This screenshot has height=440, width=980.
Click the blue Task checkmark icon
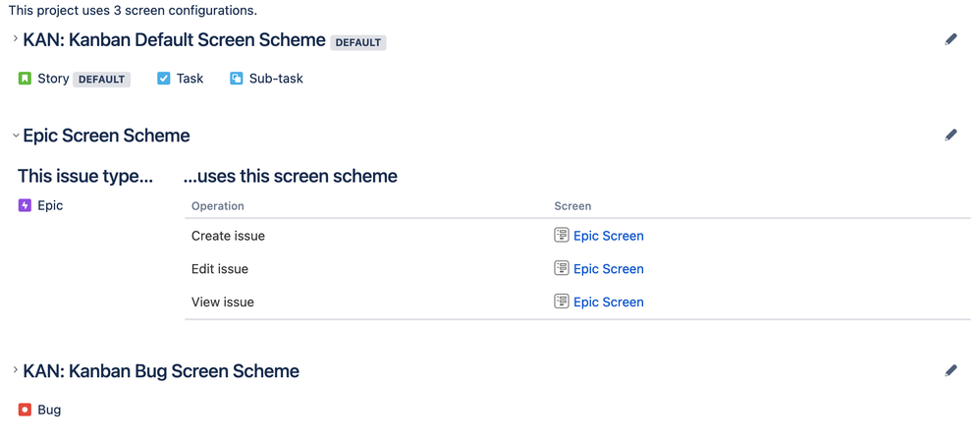click(x=164, y=79)
